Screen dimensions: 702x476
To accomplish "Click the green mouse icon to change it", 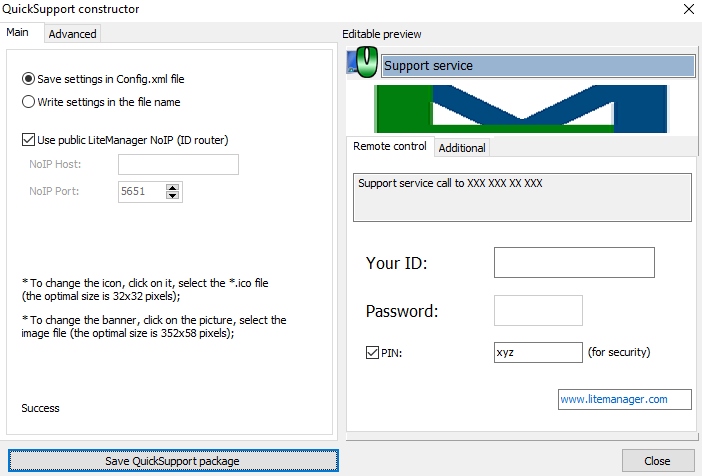I will pyautogui.click(x=363, y=62).
